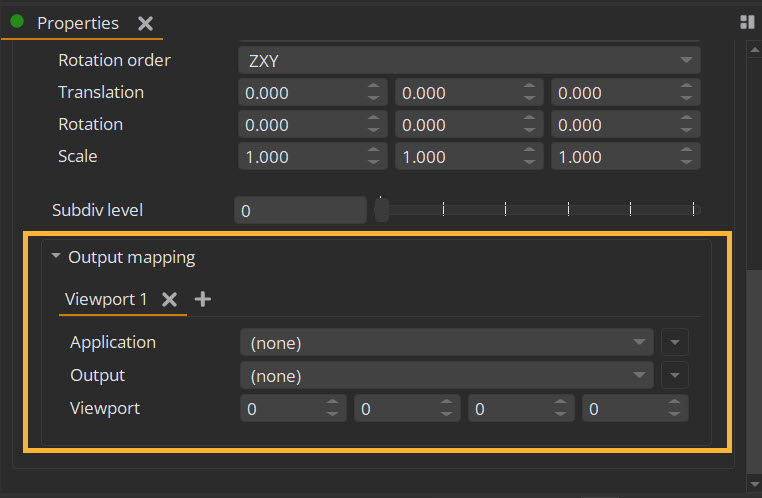Increase the first Translation value
This screenshot has height=498, width=762.
pyautogui.click(x=373, y=86)
